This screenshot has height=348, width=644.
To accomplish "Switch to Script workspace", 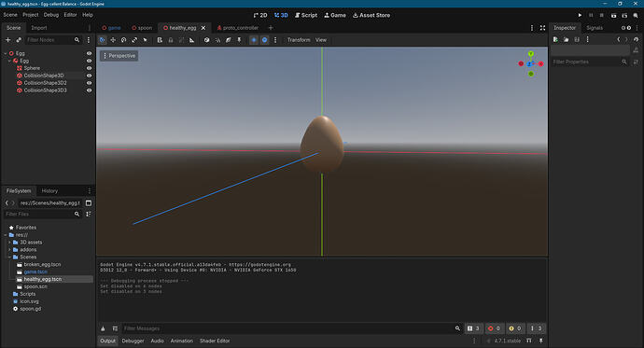I will [x=306, y=15].
